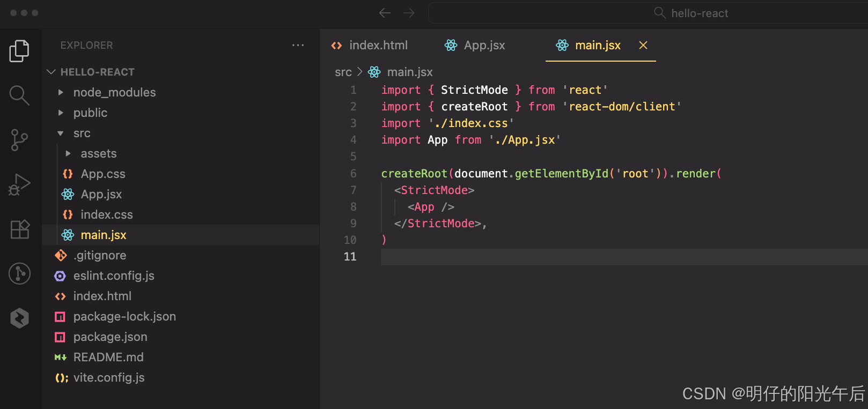The image size is (868, 409).
Task: Go forward using the right arrow
Action: point(409,13)
